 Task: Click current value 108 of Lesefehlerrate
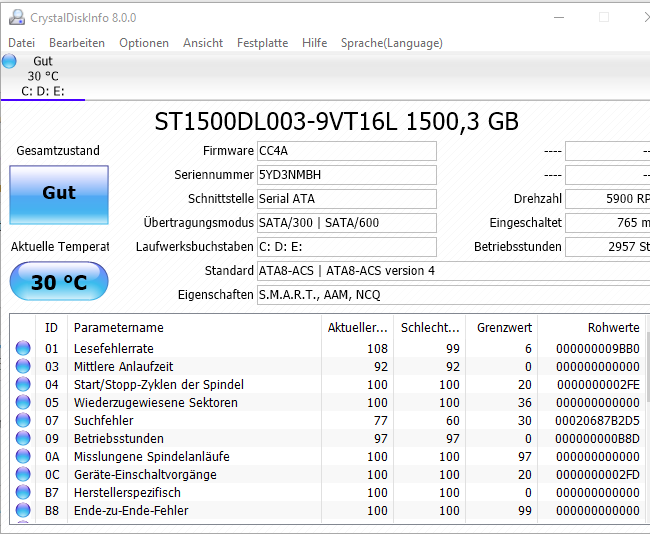pos(377,348)
